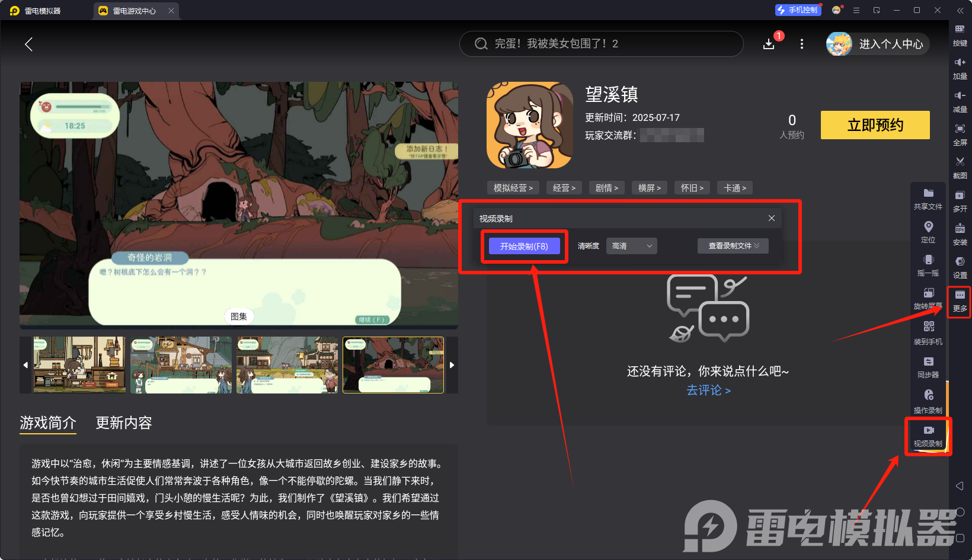Tap the Android recent apps square
This screenshot has width=972, height=560.
(x=960, y=538)
